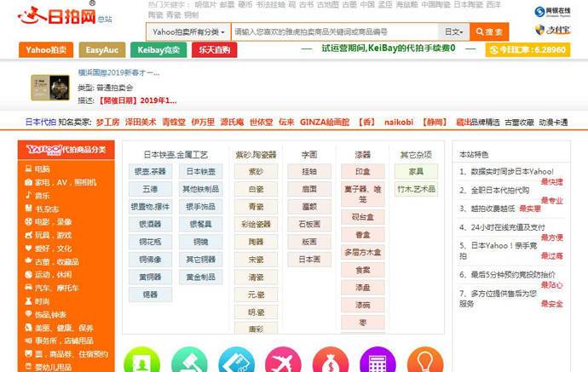Click the purple calculator circle icon
The height and width of the screenshot is (372, 588).
point(378,360)
